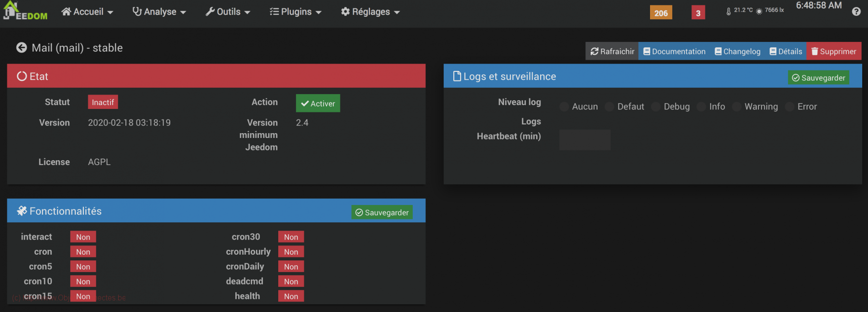Click the clock showing 6:48:58 AM
Viewport: 868px width, 312px height.
(819, 6)
